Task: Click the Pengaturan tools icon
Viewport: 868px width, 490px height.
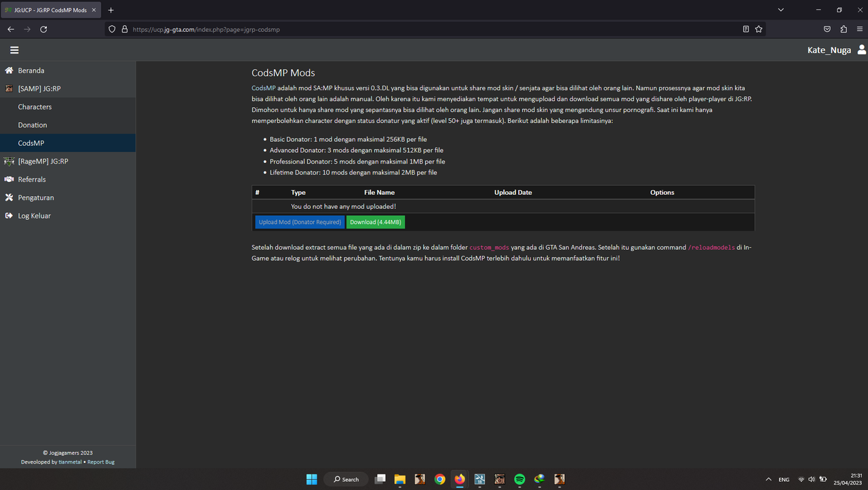Action: click(9, 197)
